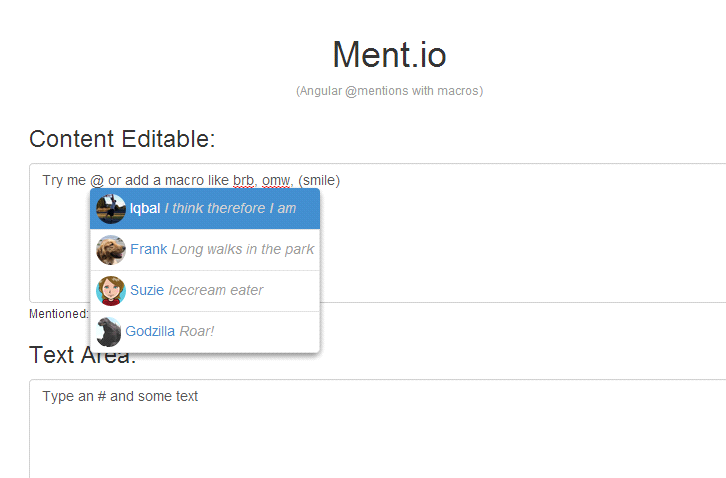Image resolution: width=726 pixels, height=478 pixels.
Task: Click 'Icecream eater' description
Action: pyautogui.click(x=216, y=290)
